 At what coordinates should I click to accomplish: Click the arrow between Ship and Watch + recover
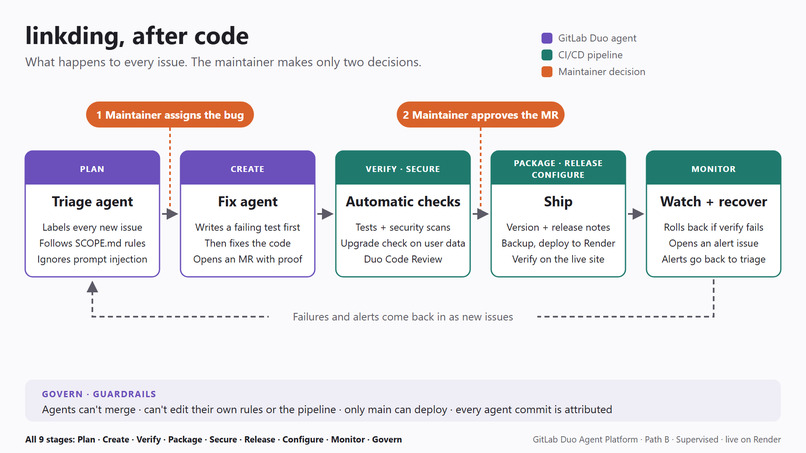pos(636,213)
